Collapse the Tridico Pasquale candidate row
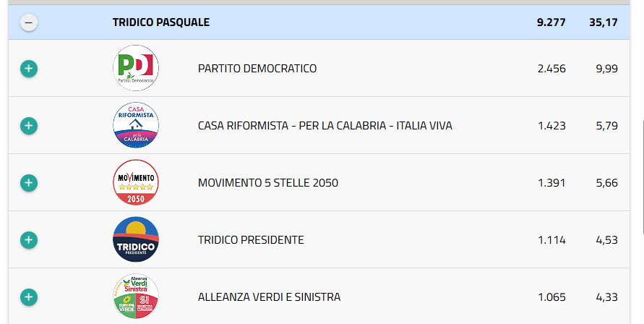 [28, 22]
